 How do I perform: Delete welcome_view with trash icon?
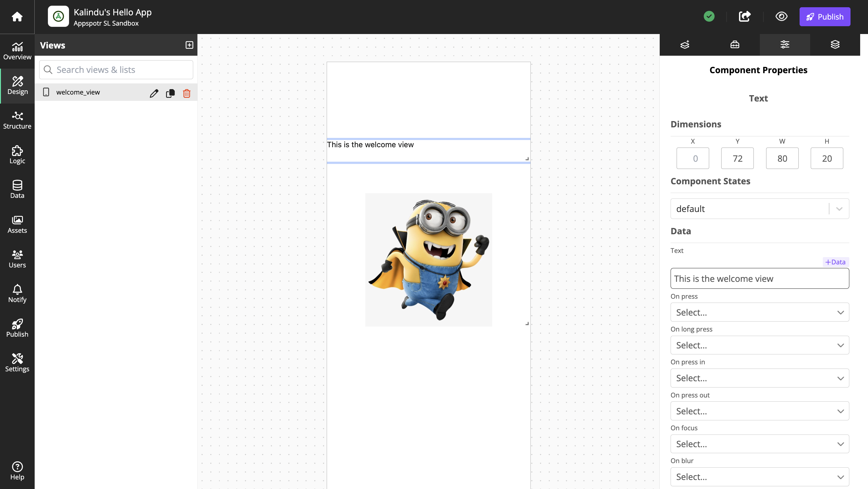tap(187, 93)
